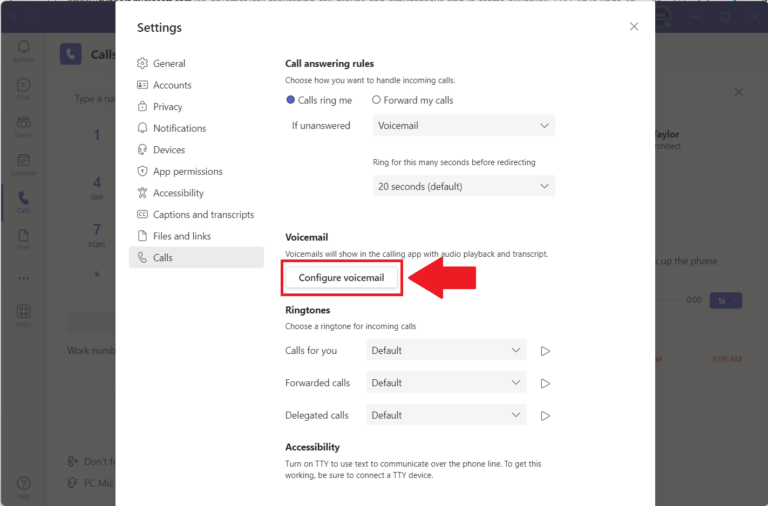Open the Notifications settings section
The height and width of the screenshot is (506, 768).
tap(196, 128)
